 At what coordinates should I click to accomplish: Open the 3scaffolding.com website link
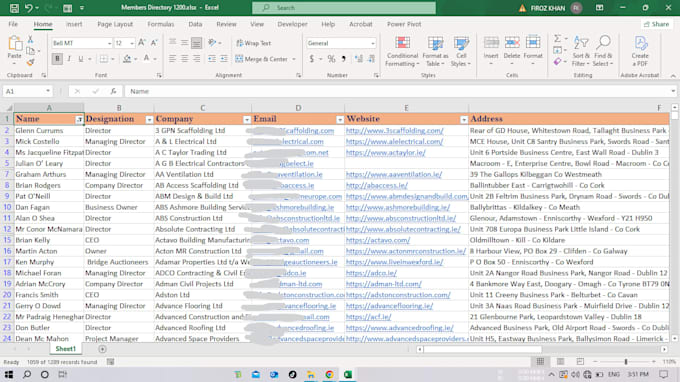(395, 131)
